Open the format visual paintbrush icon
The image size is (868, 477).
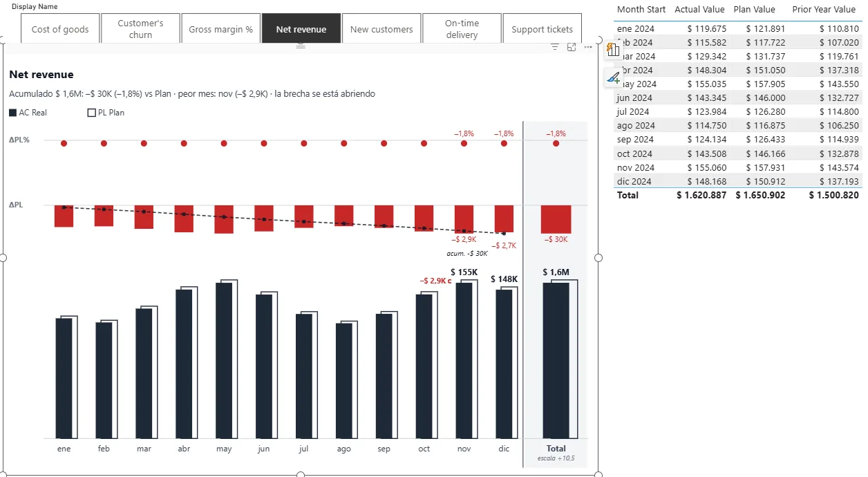coord(613,78)
